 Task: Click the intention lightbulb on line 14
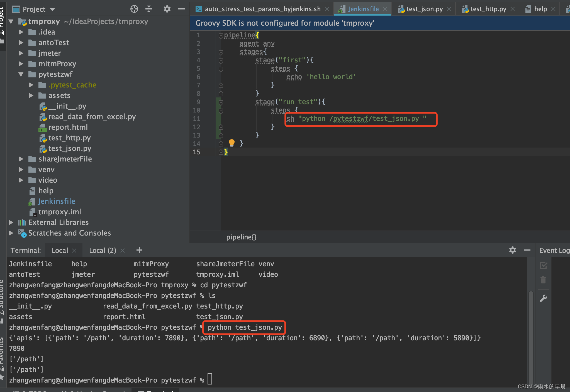232,143
